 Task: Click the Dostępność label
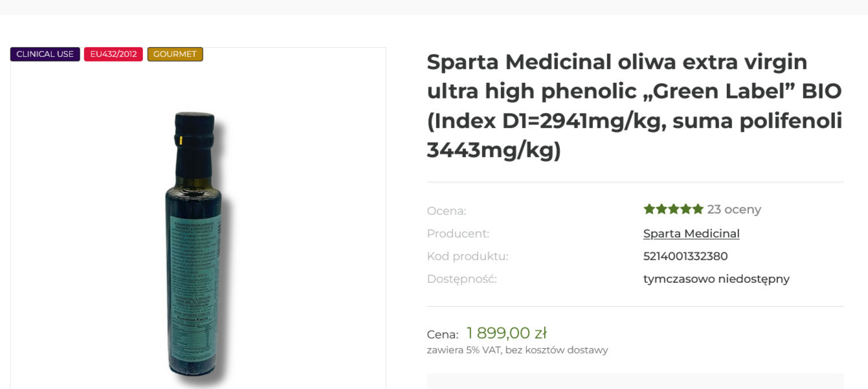coord(462,279)
